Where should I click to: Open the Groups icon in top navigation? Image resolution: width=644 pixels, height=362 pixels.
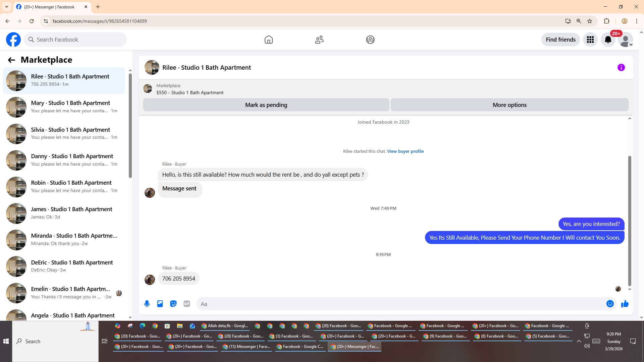point(370,40)
